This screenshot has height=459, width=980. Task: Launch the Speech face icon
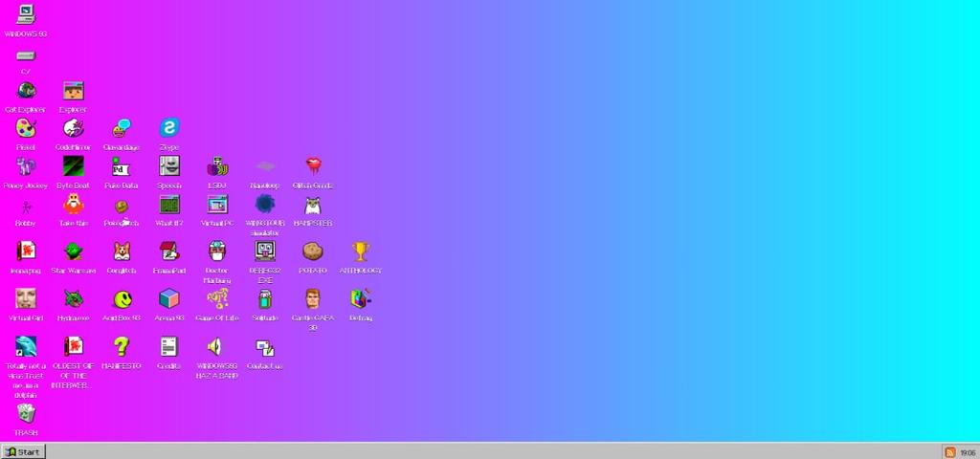168,166
